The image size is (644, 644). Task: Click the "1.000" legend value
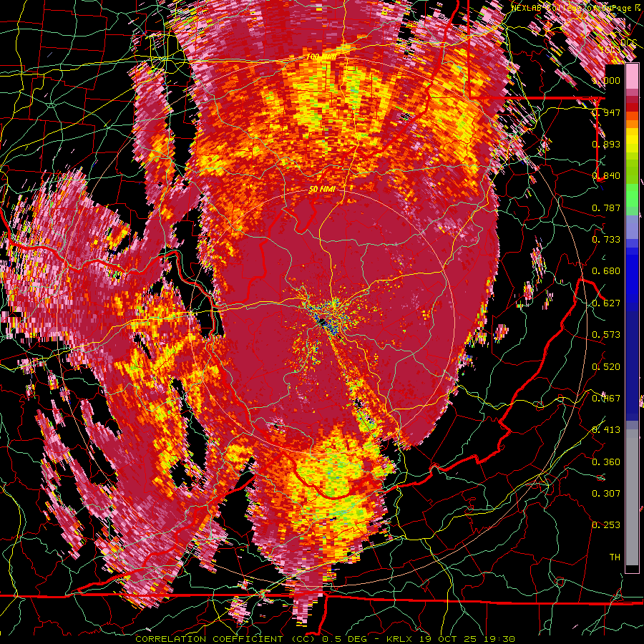(606, 80)
